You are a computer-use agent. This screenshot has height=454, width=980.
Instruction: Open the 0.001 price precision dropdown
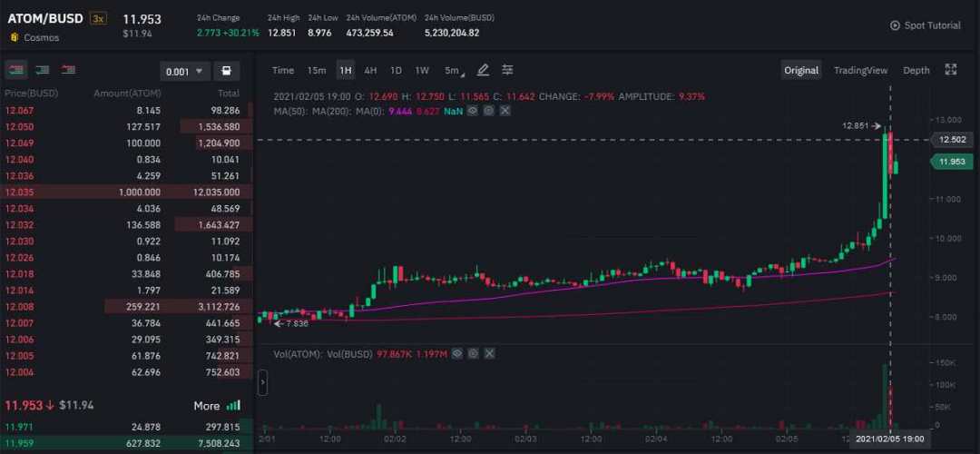pos(185,71)
